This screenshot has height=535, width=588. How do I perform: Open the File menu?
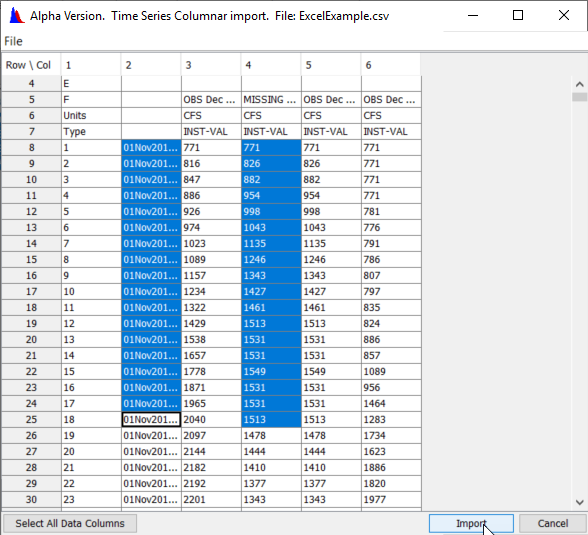coord(13,41)
